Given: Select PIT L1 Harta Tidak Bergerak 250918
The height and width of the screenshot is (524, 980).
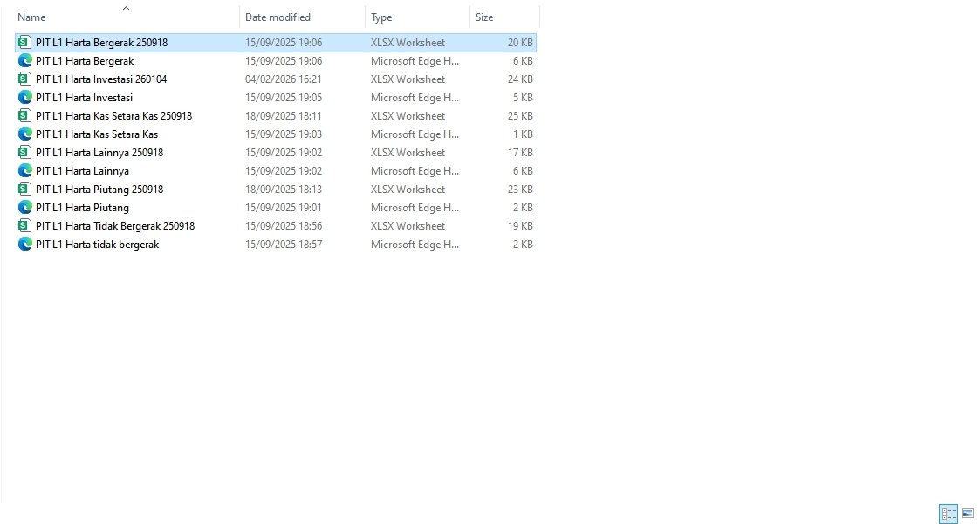Looking at the screenshot, I should (x=115, y=226).
